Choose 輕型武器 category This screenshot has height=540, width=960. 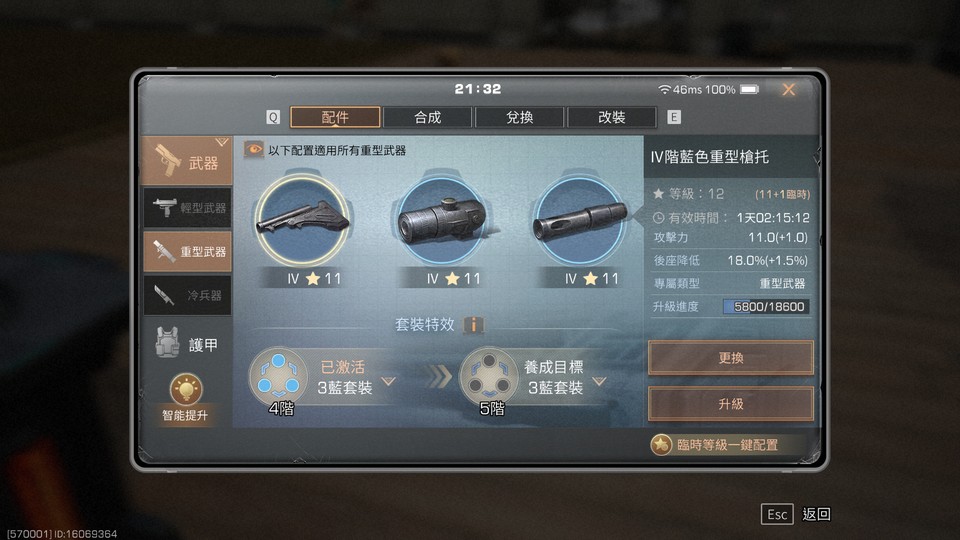tap(187, 208)
